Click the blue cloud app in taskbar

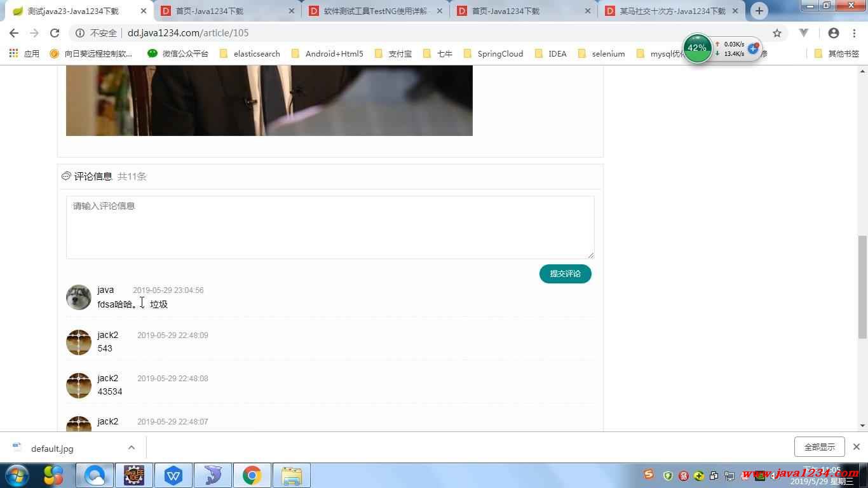point(95,475)
